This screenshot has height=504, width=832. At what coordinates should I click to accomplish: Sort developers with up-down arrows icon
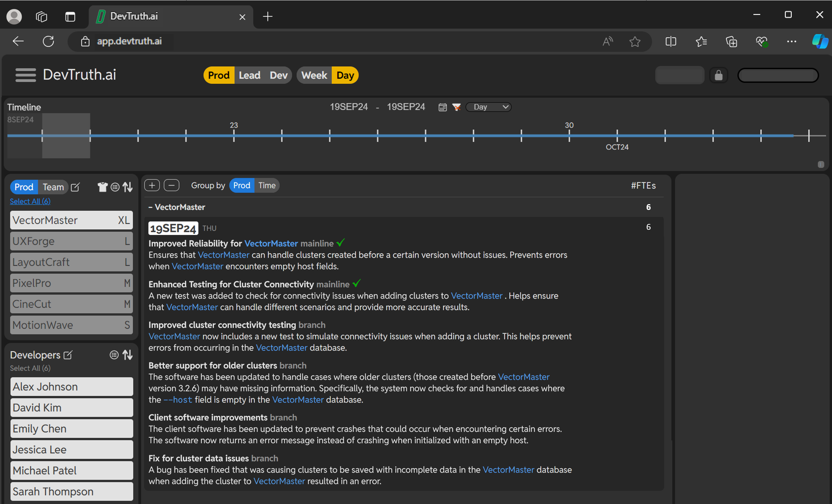tap(128, 355)
